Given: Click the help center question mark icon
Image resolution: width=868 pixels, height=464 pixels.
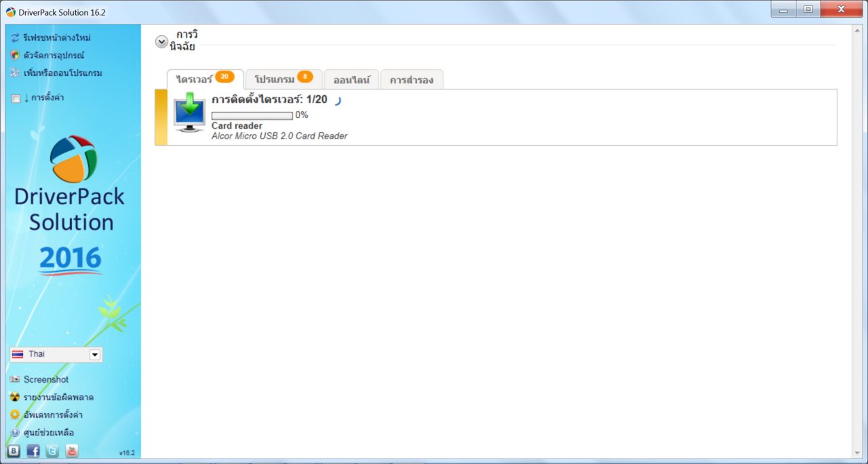Looking at the screenshot, I should pyautogui.click(x=15, y=432).
